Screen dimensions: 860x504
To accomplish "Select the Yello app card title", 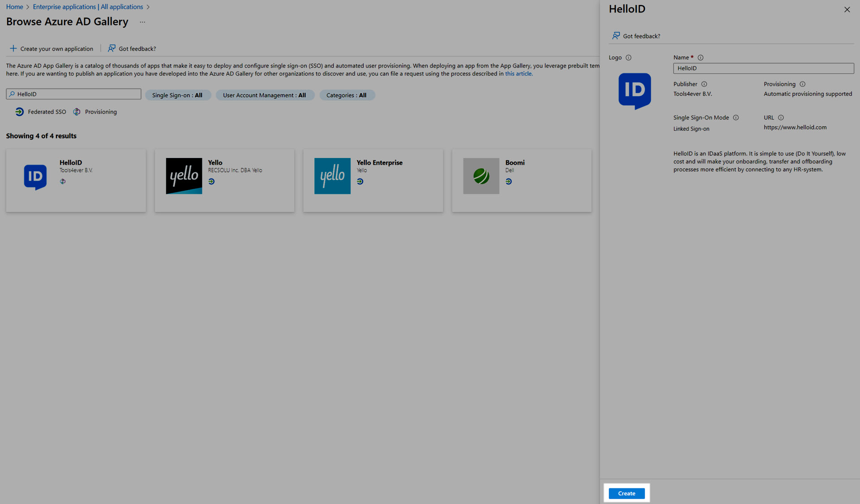I will tap(215, 162).
